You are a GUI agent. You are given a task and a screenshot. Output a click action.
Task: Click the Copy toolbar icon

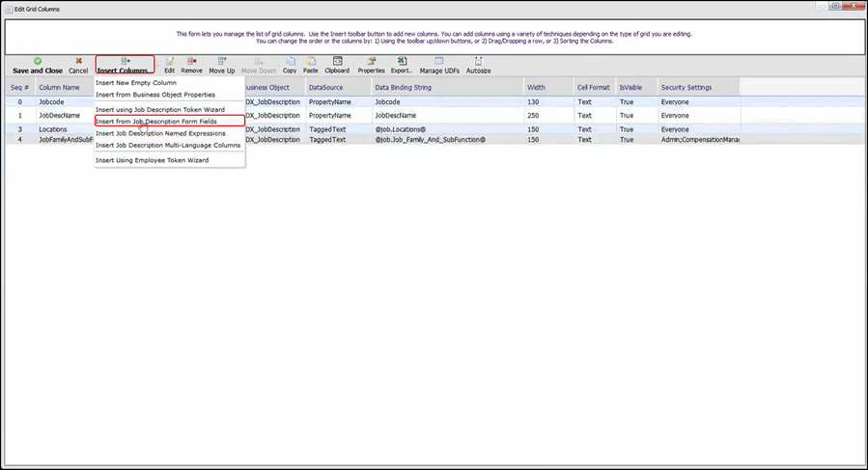point(289,66)
